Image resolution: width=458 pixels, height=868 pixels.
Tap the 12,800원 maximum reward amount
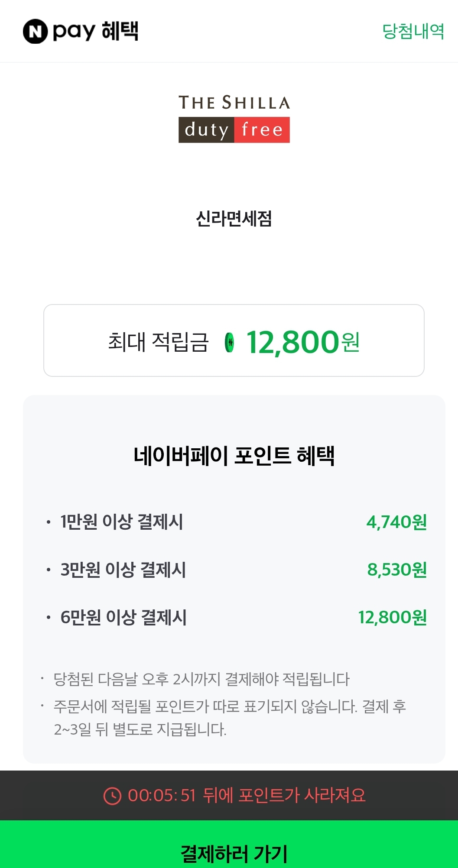[x=302, y=342]
